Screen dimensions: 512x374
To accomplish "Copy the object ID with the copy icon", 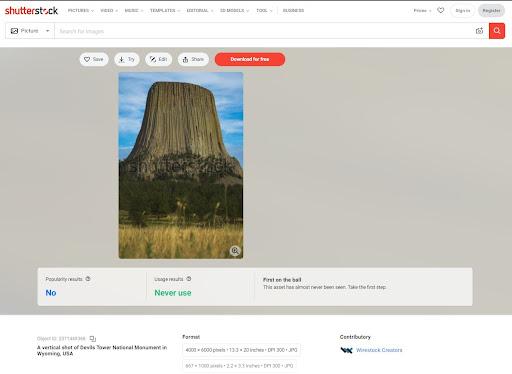I will click(93, 339).
